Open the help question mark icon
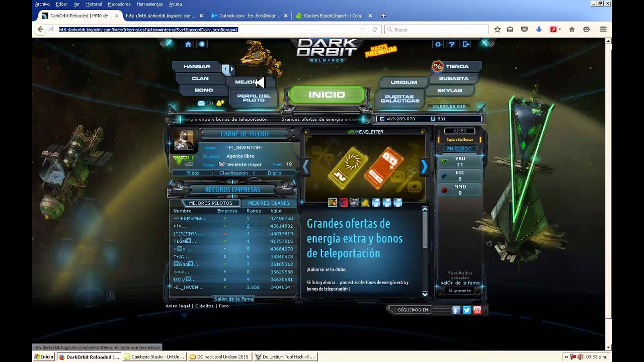644x362 pixels. click(x=452, y=44)
